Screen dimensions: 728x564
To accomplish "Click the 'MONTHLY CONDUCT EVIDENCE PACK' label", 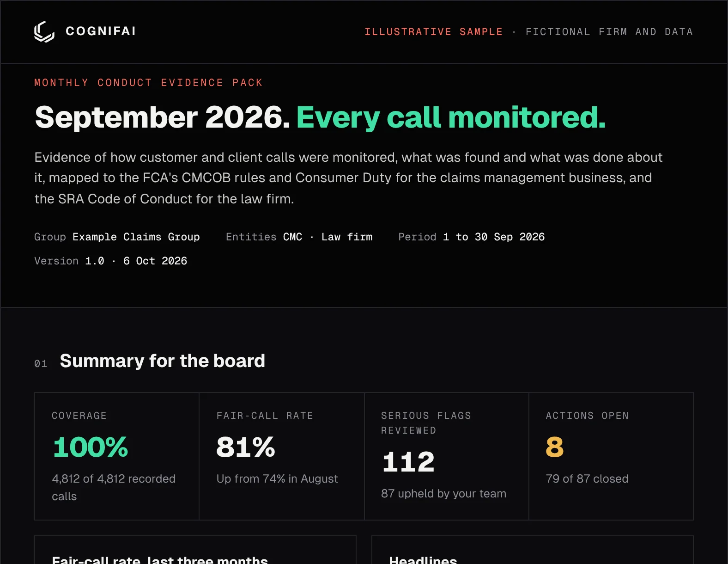I will [148, 83].
